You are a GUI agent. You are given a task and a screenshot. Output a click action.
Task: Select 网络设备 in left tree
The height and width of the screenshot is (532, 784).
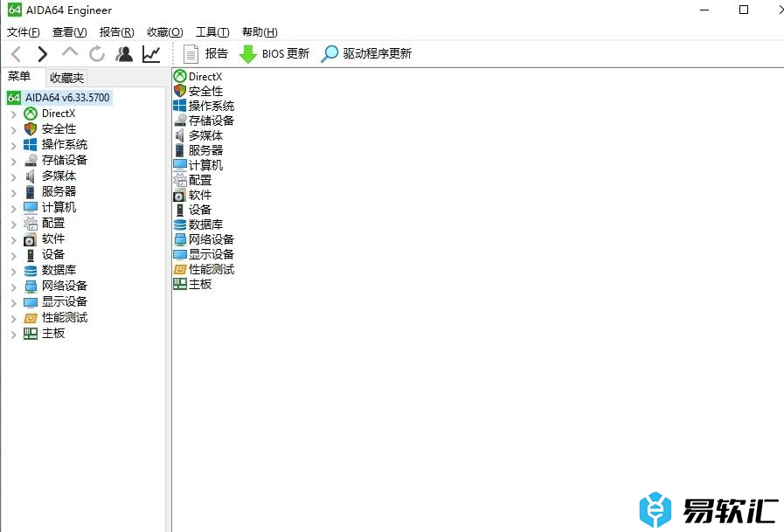pos(65,286)
